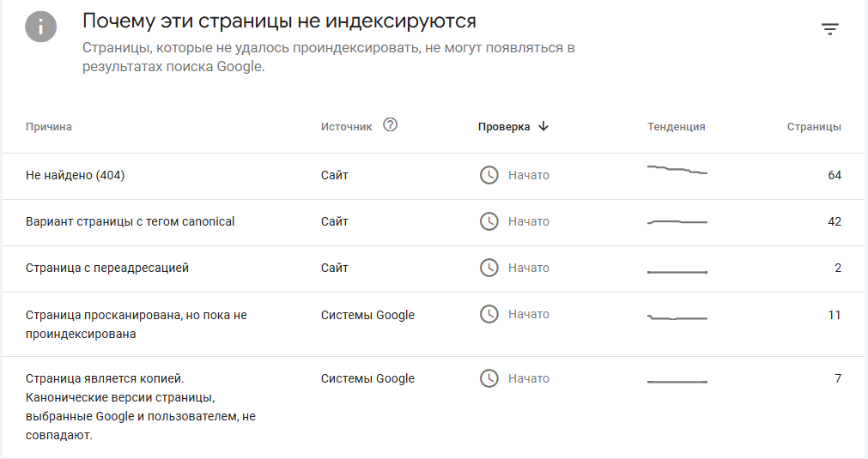Screen dimensions: 868x459
Task: Click the Тенденция column header
Action: [676, 127]
